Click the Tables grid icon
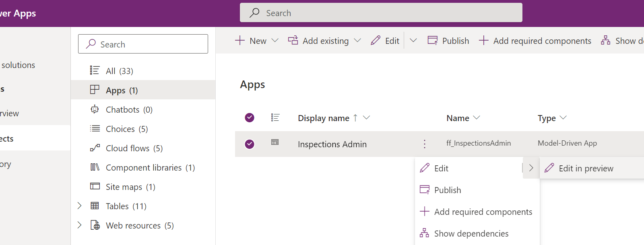Viewport: 644px width, 245px height. coord(95,206)
